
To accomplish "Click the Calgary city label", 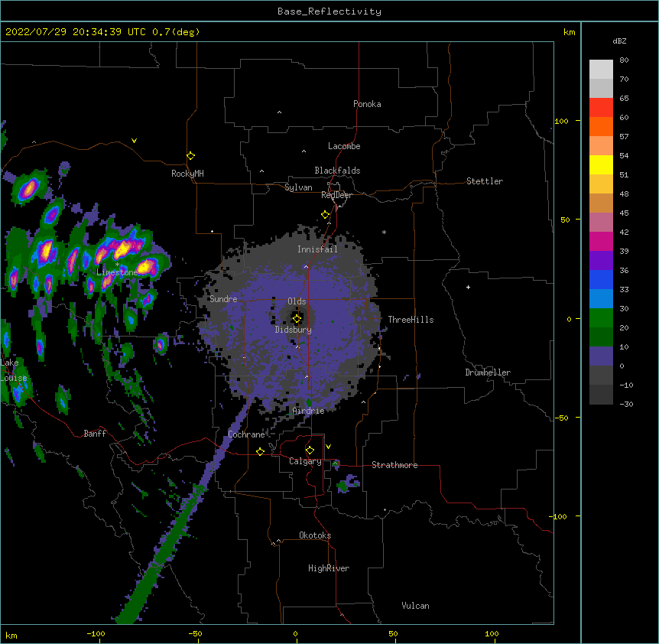I will pos(305,461).
